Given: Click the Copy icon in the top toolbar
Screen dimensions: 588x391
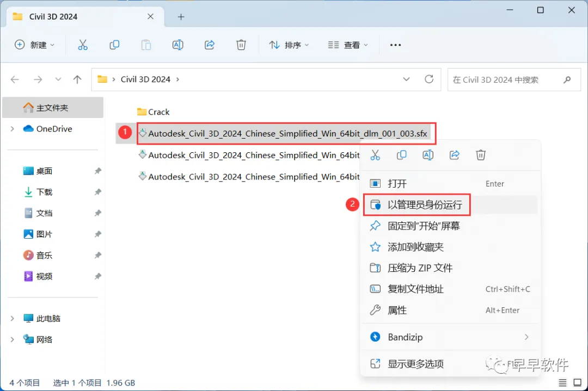Looking at the screenshot, I should 114,45.
